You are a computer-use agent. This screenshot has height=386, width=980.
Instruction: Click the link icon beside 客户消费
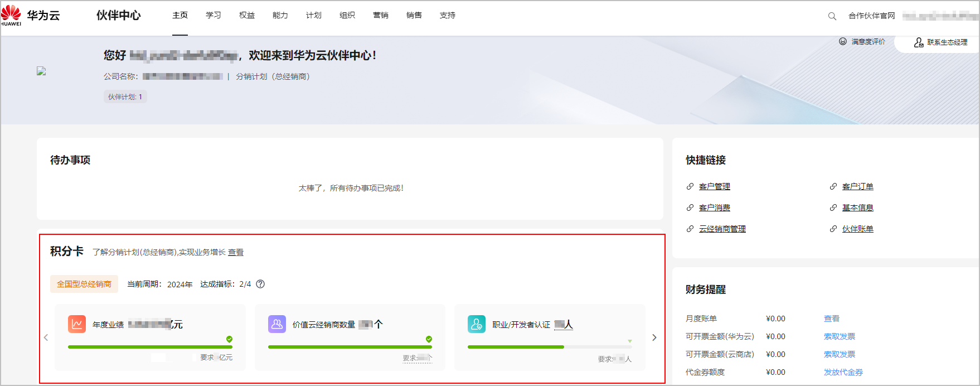click(690, 208)
